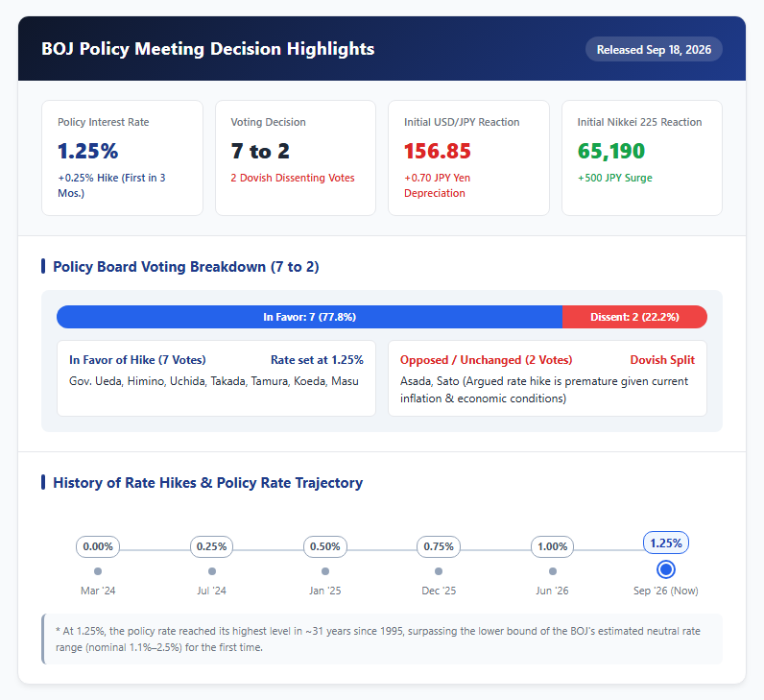The width and height of the screenshot is (764, 700).
Task: Click the Mar '24 date label
Action: [98, 591]
